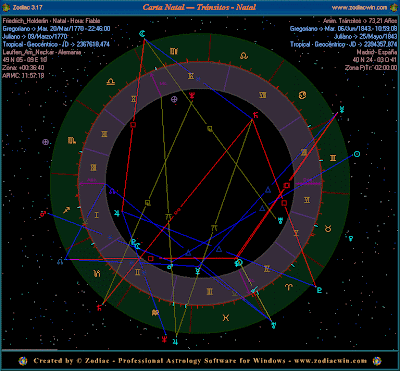Click the Virgo sign glyph on outer ring
Screen dimensions: 400x371
coord(173,51)
